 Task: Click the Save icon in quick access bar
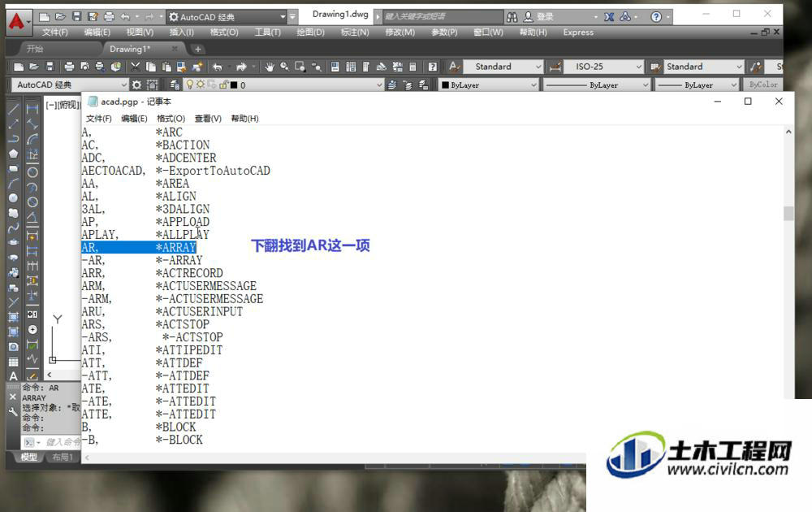pos(76,17)
